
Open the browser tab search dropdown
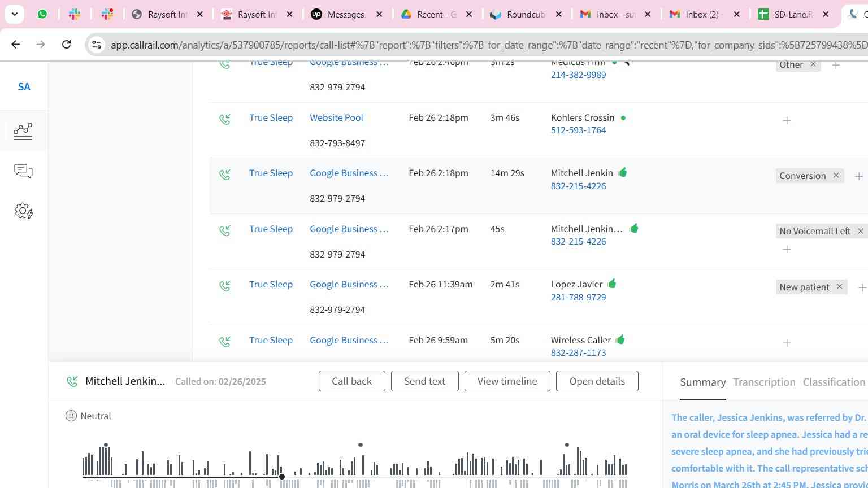[14, 14]
